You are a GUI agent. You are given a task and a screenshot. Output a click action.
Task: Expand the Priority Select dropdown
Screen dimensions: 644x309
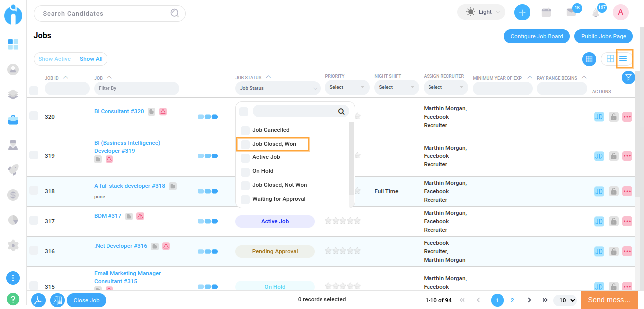click(347, 87)
